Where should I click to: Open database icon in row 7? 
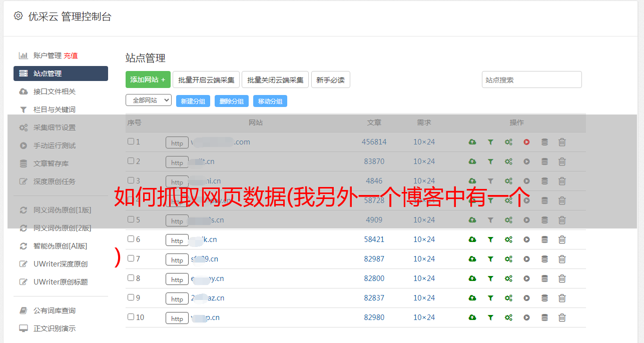point(544,259)
